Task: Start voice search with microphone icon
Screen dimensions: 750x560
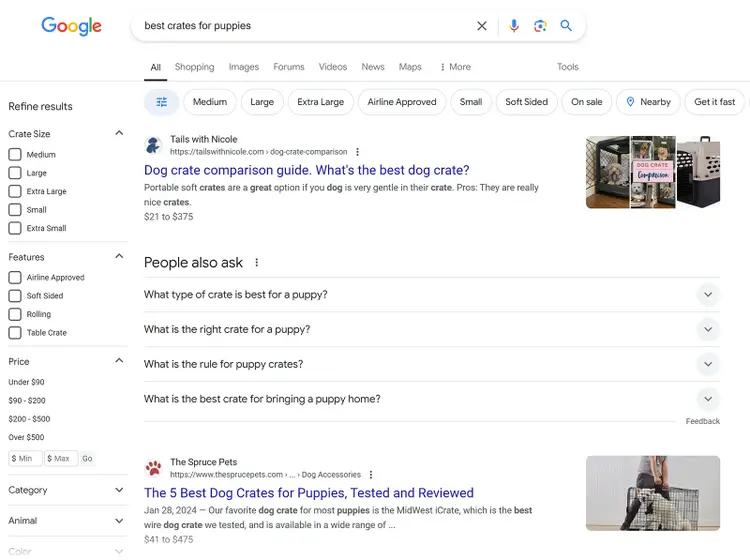Action: [x=514, y=26]
